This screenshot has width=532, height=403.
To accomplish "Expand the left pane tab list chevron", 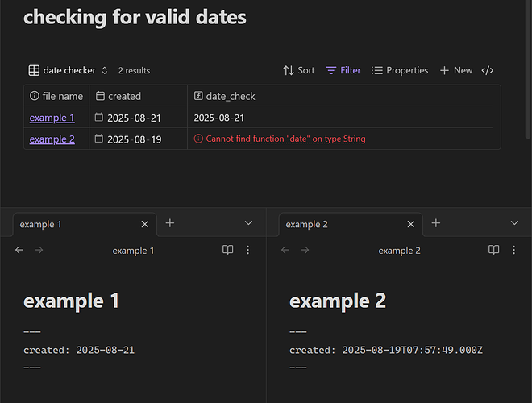I will pyautogui.click(x=248, y=223).
